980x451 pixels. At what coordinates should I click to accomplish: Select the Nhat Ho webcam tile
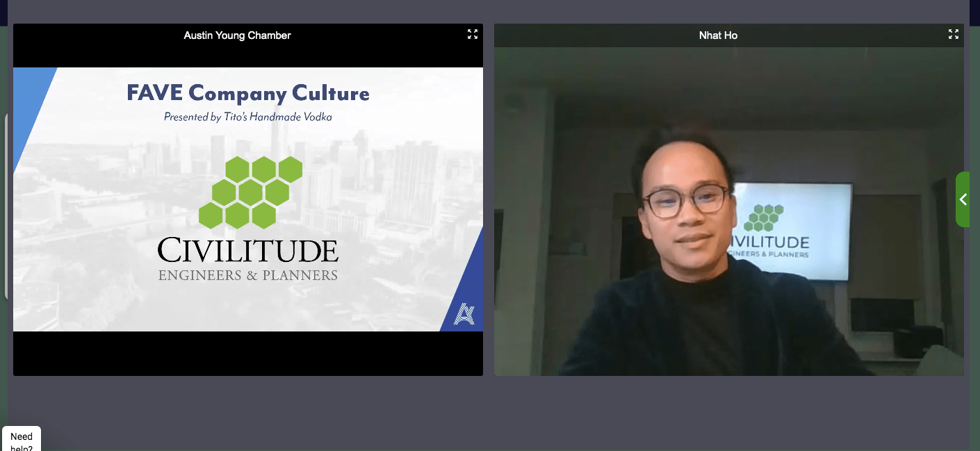pyautogui.click(x=729, y=199)
